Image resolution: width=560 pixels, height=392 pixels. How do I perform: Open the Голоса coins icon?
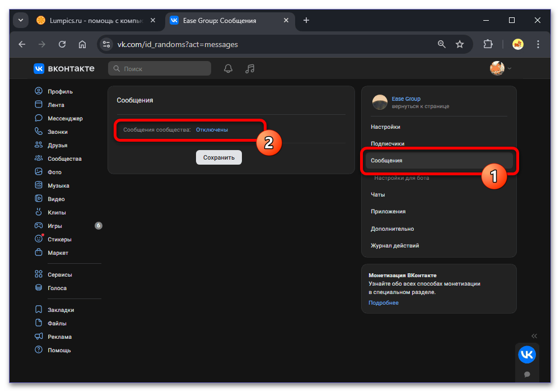tap(39, 287)
